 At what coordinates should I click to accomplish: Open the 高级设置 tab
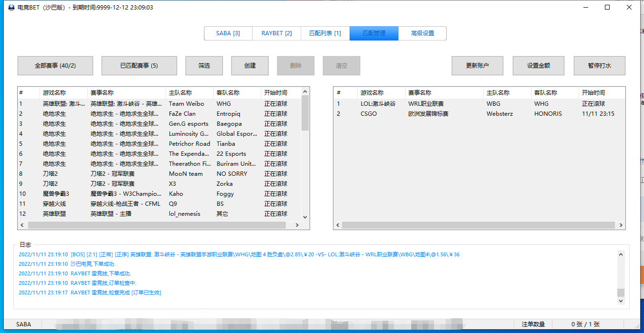tap(423, 33)
